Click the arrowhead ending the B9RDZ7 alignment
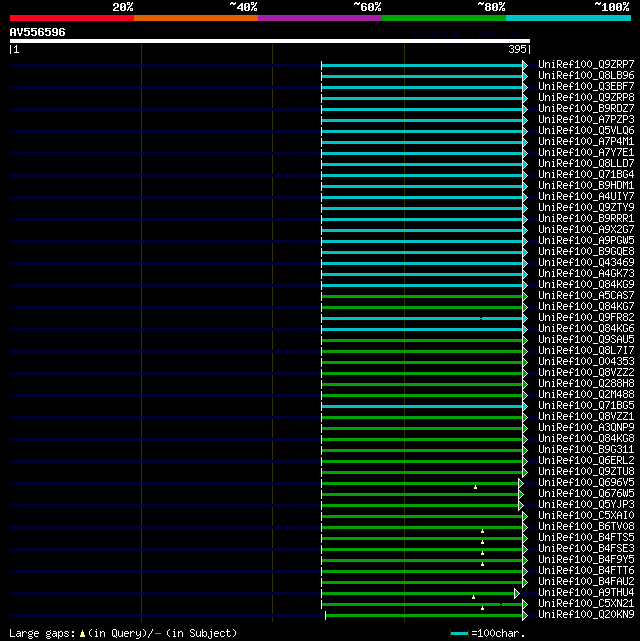Screen dimensions: 640x641 tap(525, 109)
